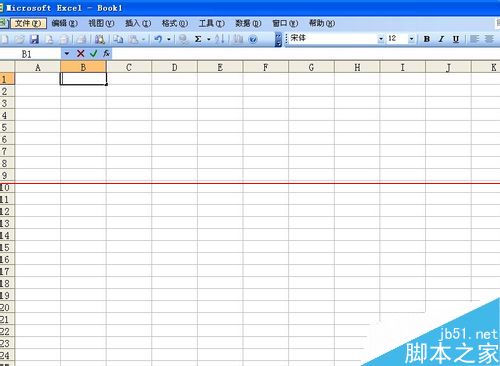Click the Paste clipboard icon
The image size is (500, 366).
(x=133, y=39)
